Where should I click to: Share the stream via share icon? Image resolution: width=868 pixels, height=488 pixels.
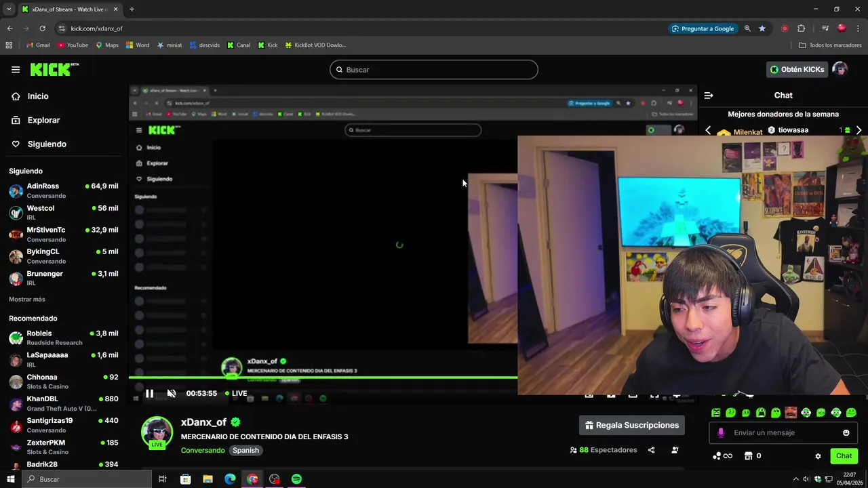point(651,450)
